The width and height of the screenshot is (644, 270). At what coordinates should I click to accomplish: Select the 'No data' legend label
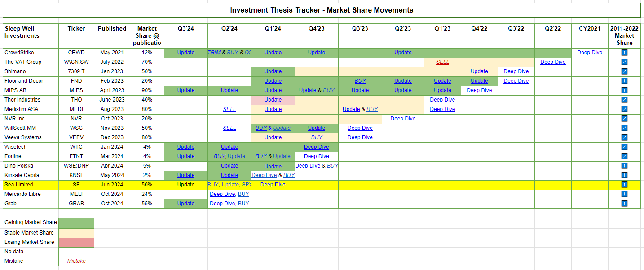[x=14, y=252]
